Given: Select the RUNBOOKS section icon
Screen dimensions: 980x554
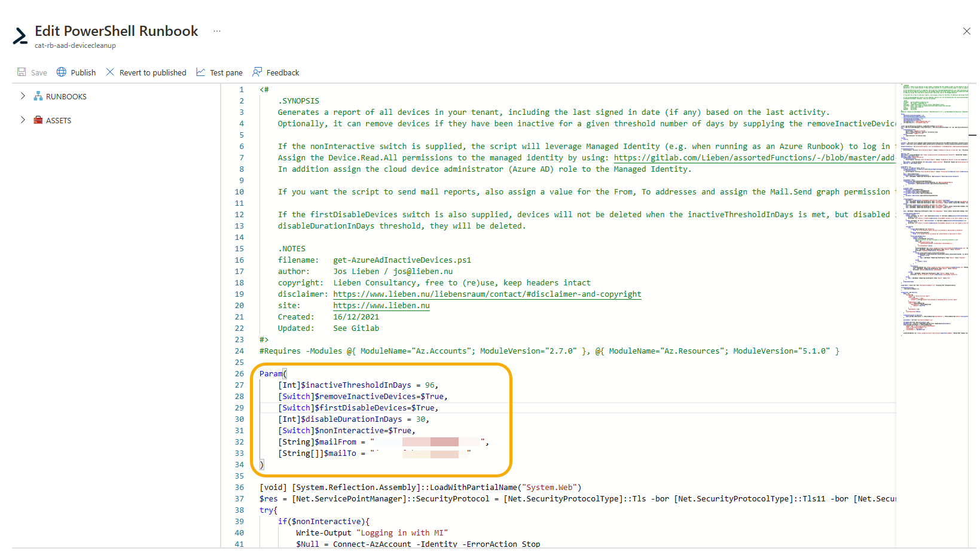Looking at the screenshot, I should pyautogui.click(x=38, y=96).
